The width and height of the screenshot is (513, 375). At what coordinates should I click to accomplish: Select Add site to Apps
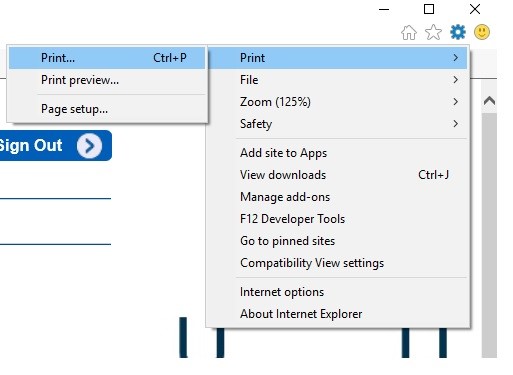pos(338,153)
